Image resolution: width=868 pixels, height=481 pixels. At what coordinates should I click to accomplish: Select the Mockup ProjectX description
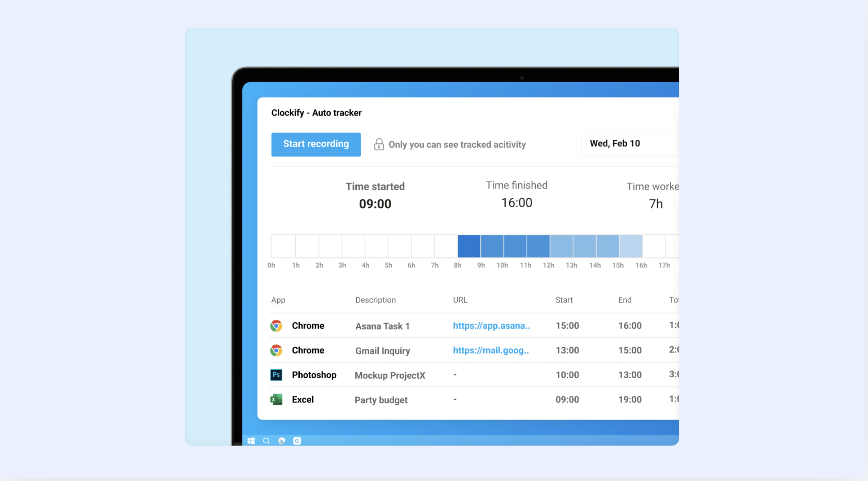pos(390,376)
